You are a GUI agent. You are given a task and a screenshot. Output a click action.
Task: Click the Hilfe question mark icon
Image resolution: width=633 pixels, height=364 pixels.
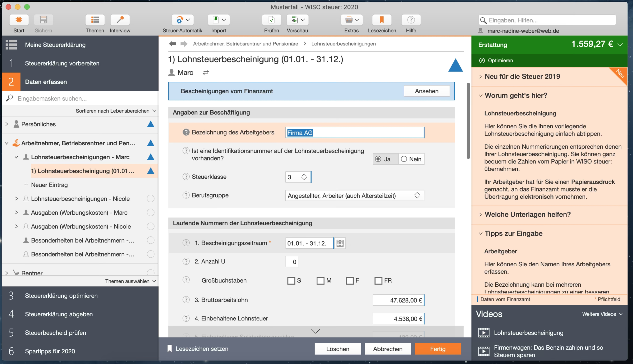(411, 20)
